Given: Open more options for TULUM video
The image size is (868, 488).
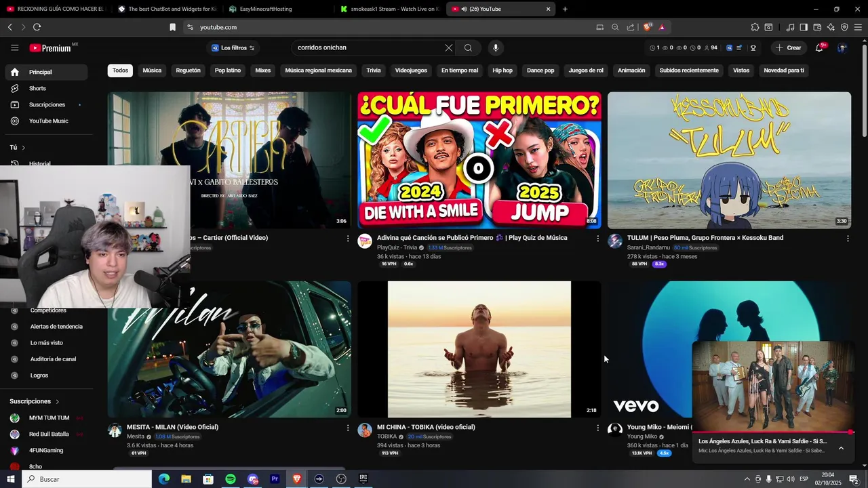Looking at the screenshot, I should pos(848,239).
